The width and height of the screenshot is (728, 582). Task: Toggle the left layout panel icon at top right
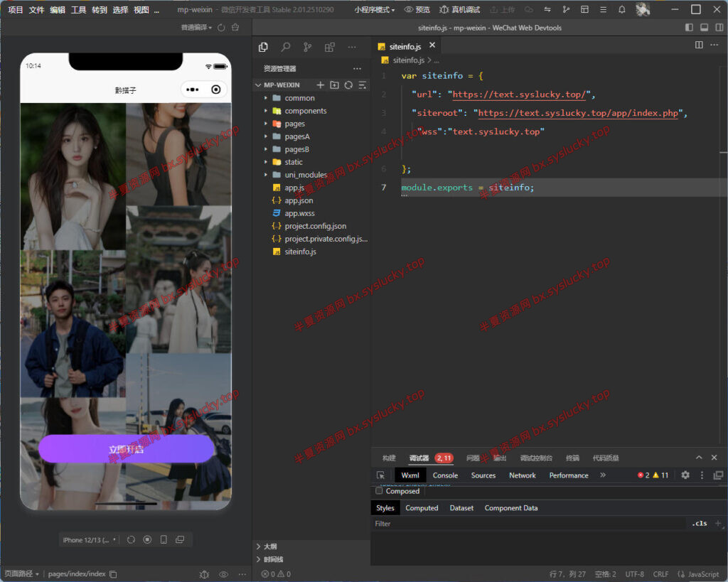click(689, 28)
